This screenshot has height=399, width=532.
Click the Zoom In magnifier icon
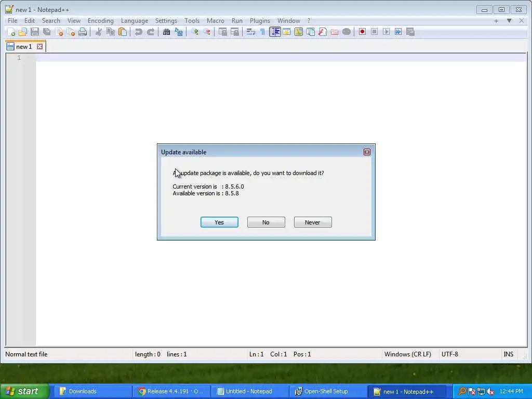195,32
